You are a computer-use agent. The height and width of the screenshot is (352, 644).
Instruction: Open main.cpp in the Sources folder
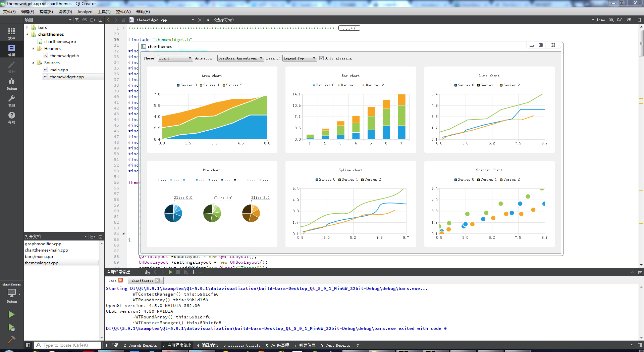pyautogui.click(x=59, y=70)
